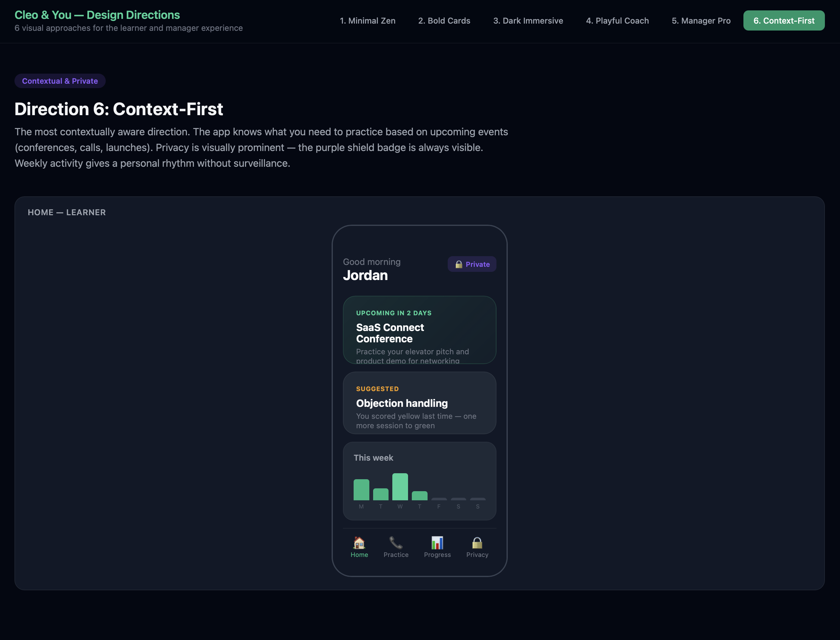This screenshot has width=840, height=640.
Task: Open the 2. Bold Cards direction
Action: click(444, 20)
